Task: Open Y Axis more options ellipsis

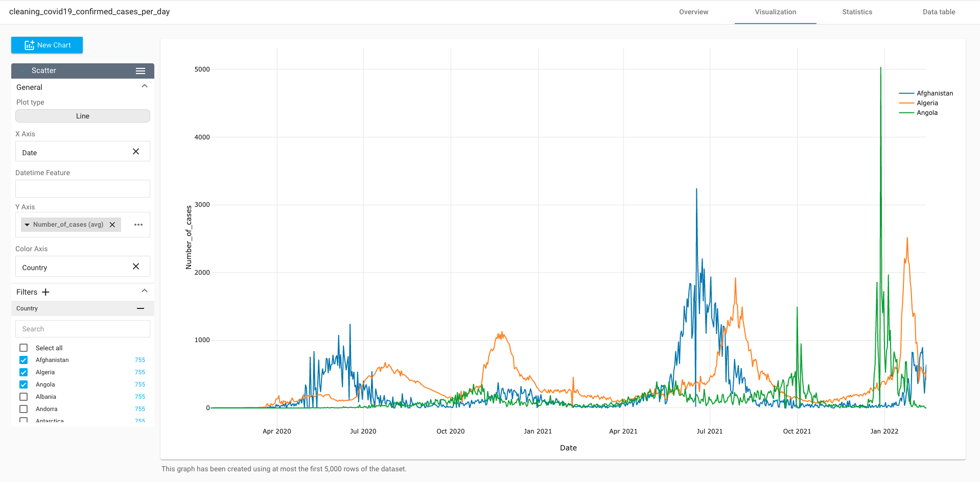Action: pos(138,225)
